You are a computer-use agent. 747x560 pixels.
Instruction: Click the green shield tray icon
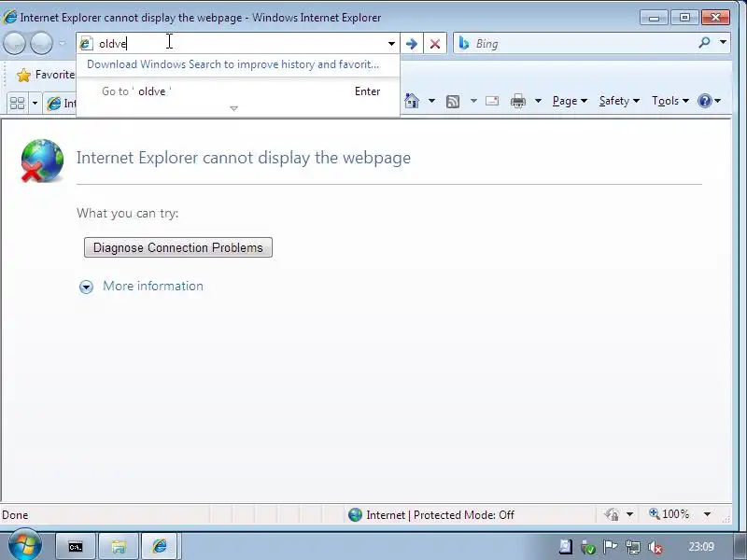click(588, 548)
